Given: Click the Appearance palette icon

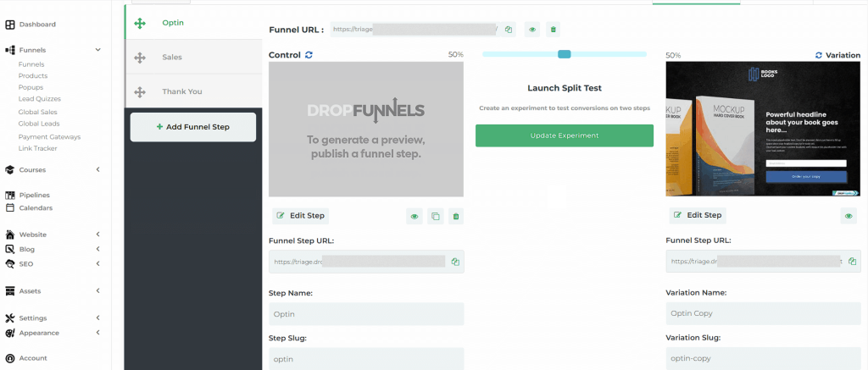Looking at the screenshot, I should (10, 333).
